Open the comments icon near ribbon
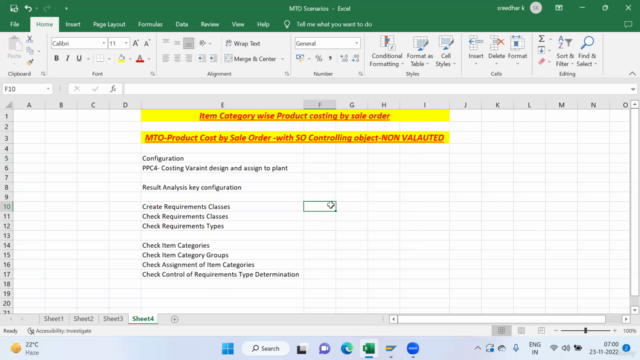Viewport: 640px width, 360px height. point(628,24)
